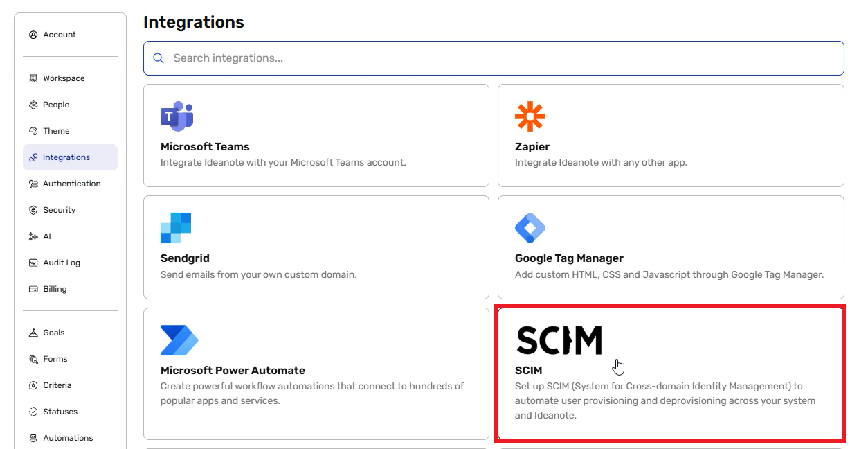
Task: Click the Audit Log chart icon
Action: 33,263
